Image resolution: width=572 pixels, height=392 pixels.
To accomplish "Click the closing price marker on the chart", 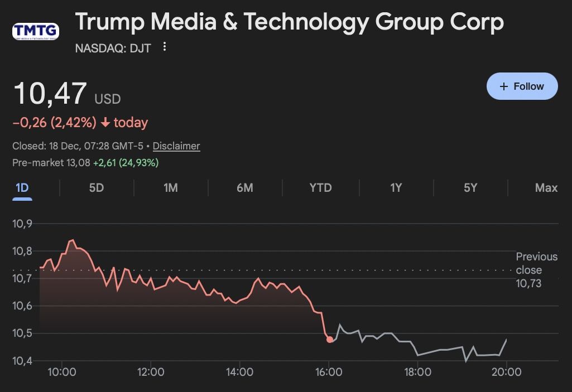I will (330, 338).
